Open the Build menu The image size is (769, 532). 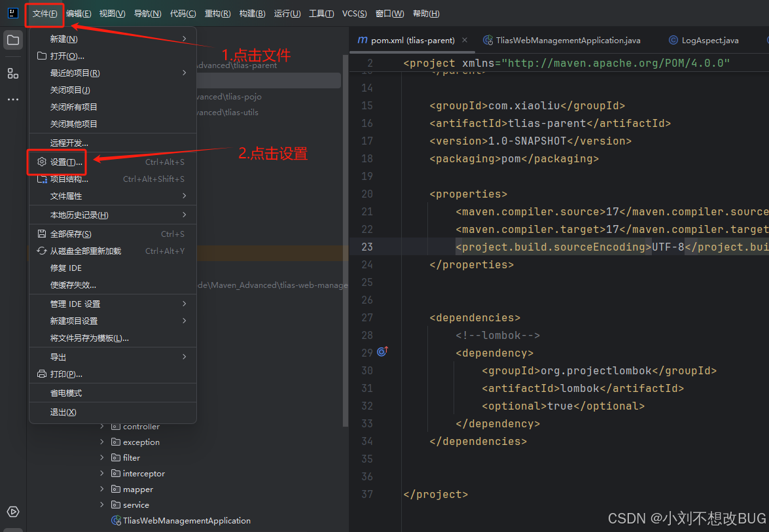tap(252, 14)
